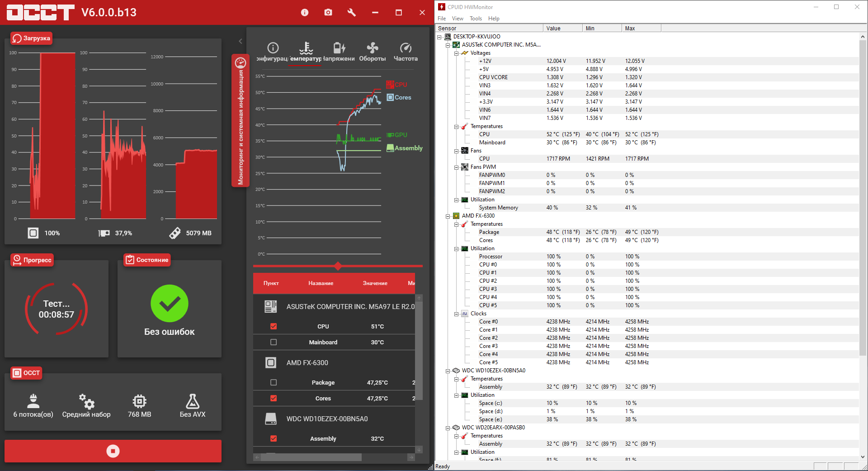
Task: Click the Название column header
Action: pyautogui.click(x=321, y=283)
